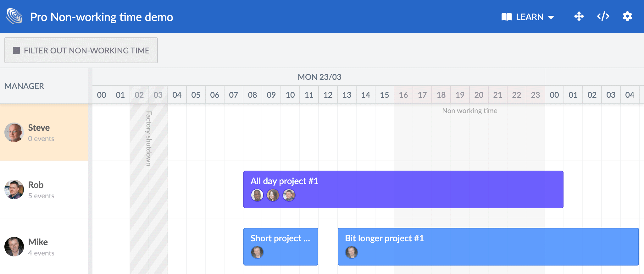Select the All day project #1 event
Screen dimensions: 644x274
pos(403,189)
